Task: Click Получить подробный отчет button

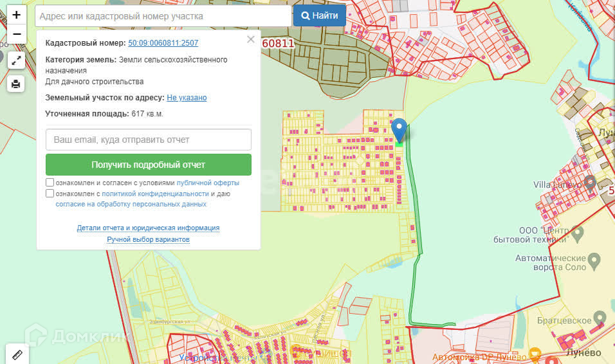Action: [x=148, y=165]
